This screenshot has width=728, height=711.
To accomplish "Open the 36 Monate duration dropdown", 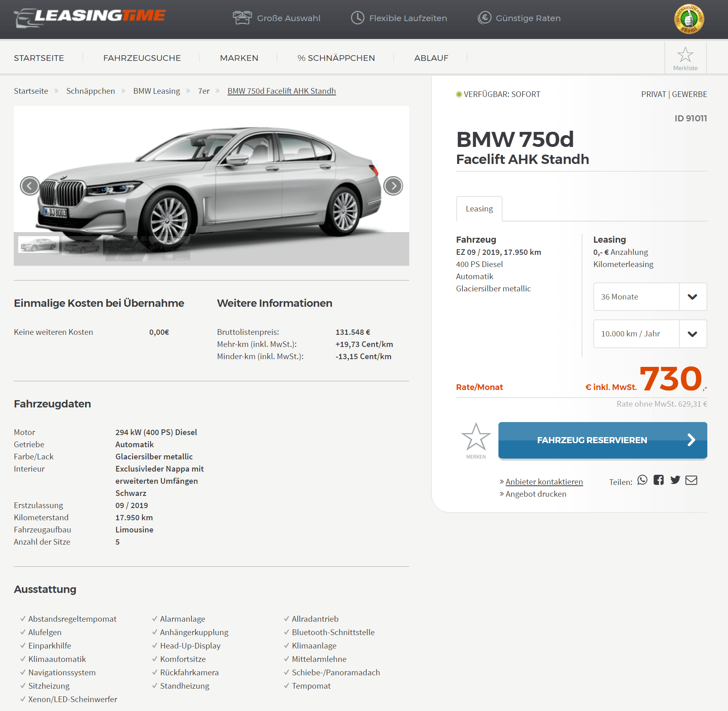I will pyautogui.click(x=650, y=297).
